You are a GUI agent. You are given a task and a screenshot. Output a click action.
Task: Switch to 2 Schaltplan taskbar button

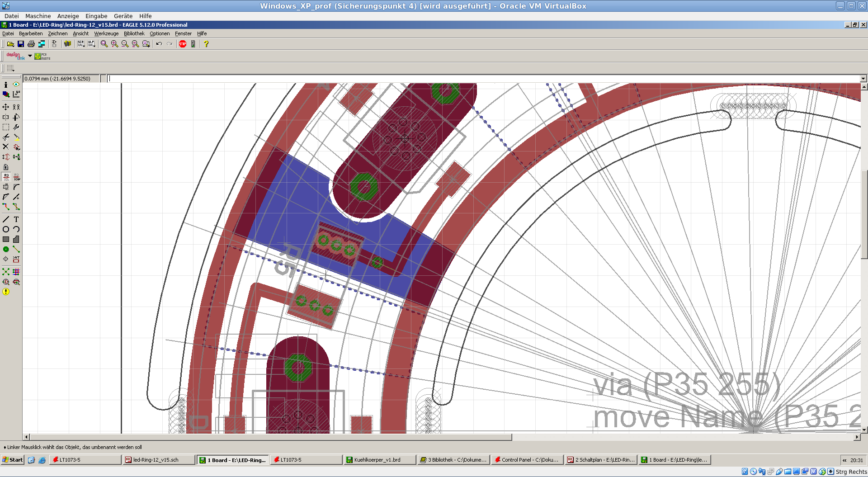tap(601, 460)
